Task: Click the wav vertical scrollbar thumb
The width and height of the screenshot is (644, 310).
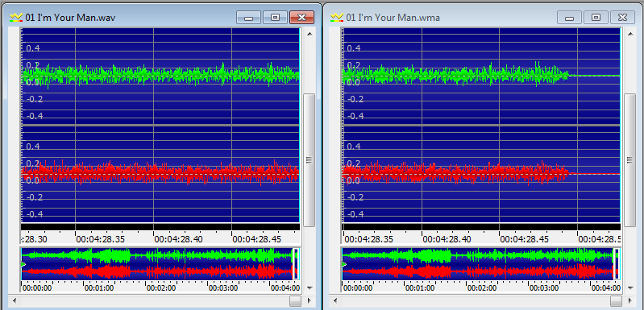Action: (310, 160)
